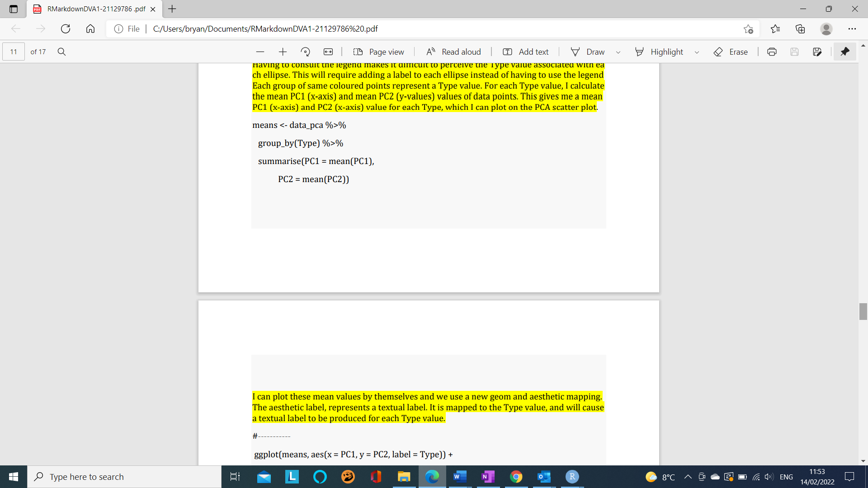Open Word from the taskbar
This screenshot has width=868, height=488.
click(459, 477)
